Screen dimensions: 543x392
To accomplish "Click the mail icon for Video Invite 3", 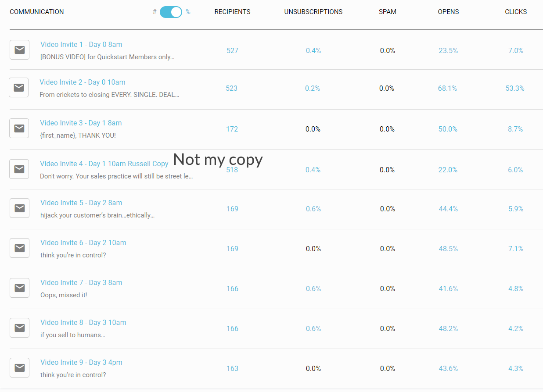I will pos(19,128).
